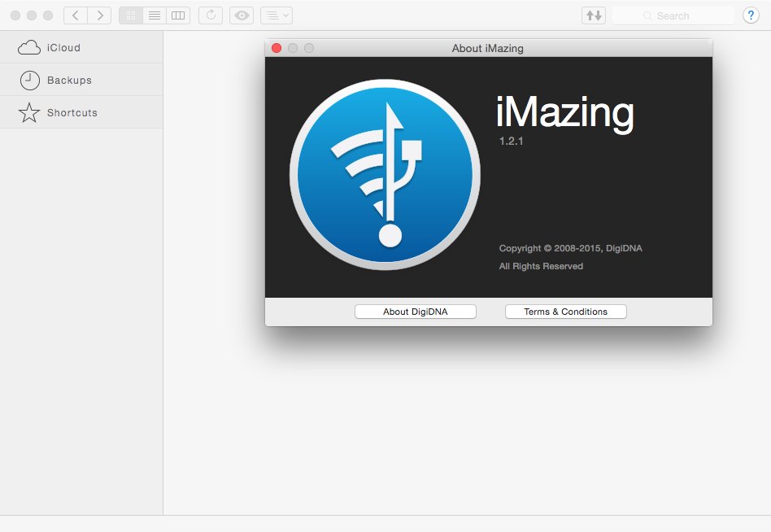
Task: Click the large iMazing app name text
Action: click(565, 113)
